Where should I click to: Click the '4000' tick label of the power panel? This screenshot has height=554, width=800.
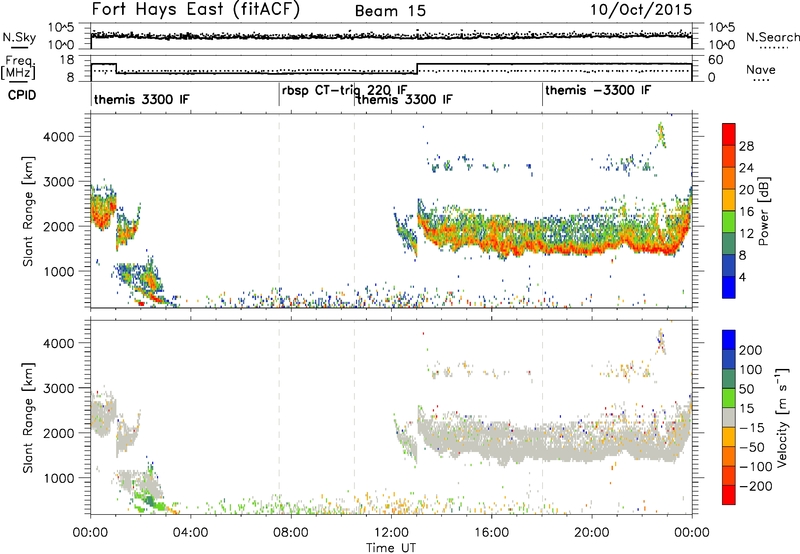58,137
